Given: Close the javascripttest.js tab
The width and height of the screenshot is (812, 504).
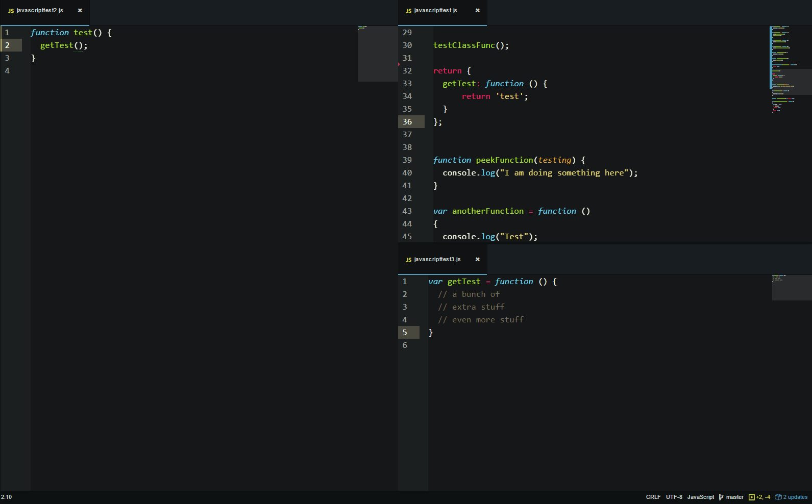Looking at the screenshot, I should click(x=477, y=10).
